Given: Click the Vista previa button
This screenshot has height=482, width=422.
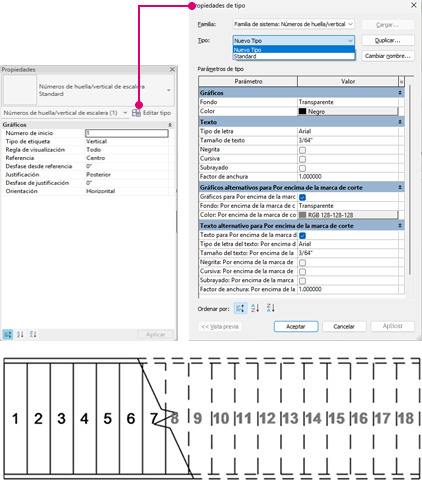Looking at the screenshot, I should (220, 326).
